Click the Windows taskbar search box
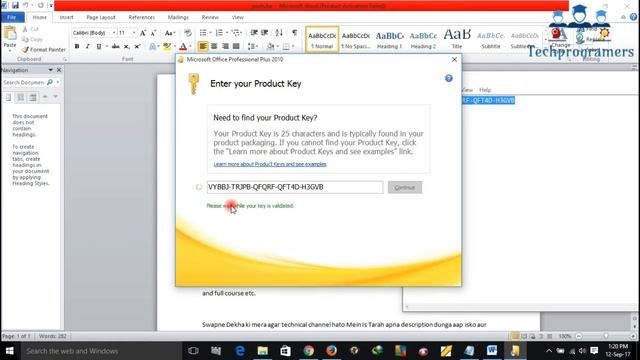640x360 pixels. tap(101, 351)
